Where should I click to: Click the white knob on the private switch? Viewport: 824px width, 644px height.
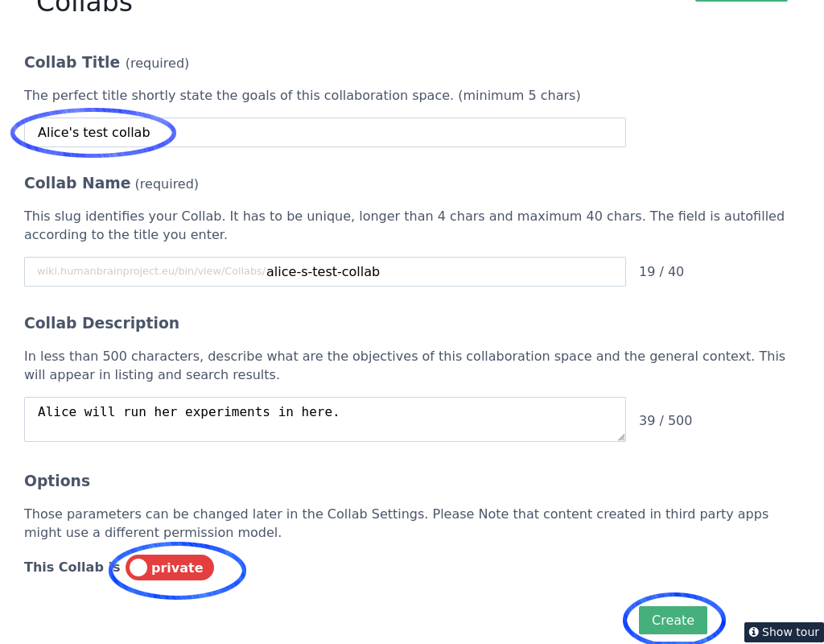(x=138, y=568)
